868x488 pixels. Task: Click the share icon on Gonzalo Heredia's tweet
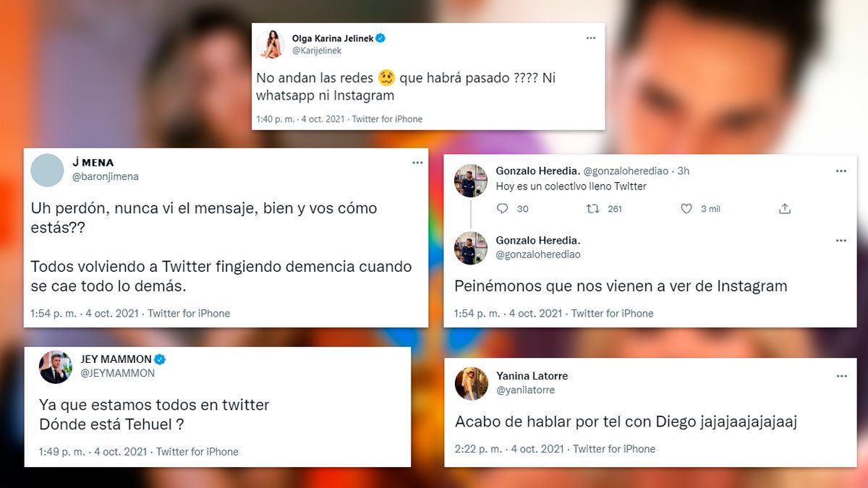click(x=785, y=209)
